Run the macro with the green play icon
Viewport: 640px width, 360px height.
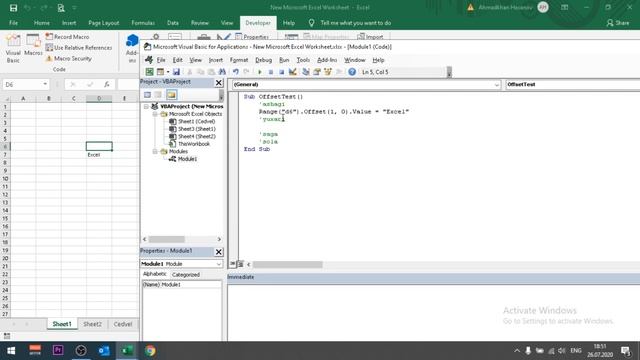pos(260,72)
